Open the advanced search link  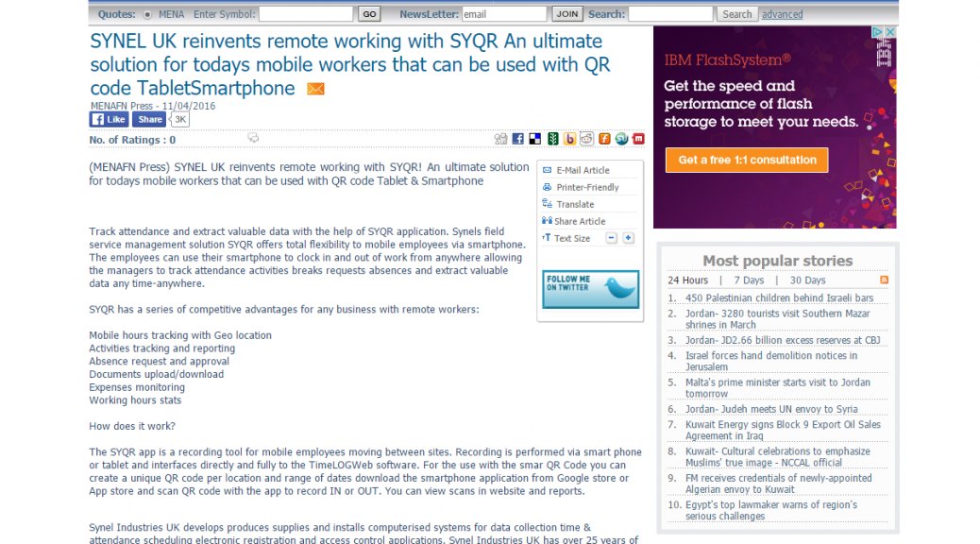point(782,14)
